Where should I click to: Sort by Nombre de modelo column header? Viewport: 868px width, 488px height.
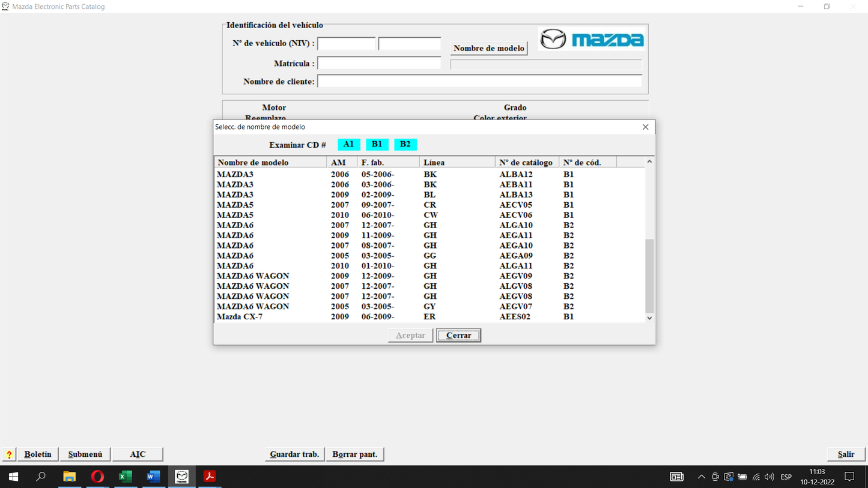coord(270,162)
